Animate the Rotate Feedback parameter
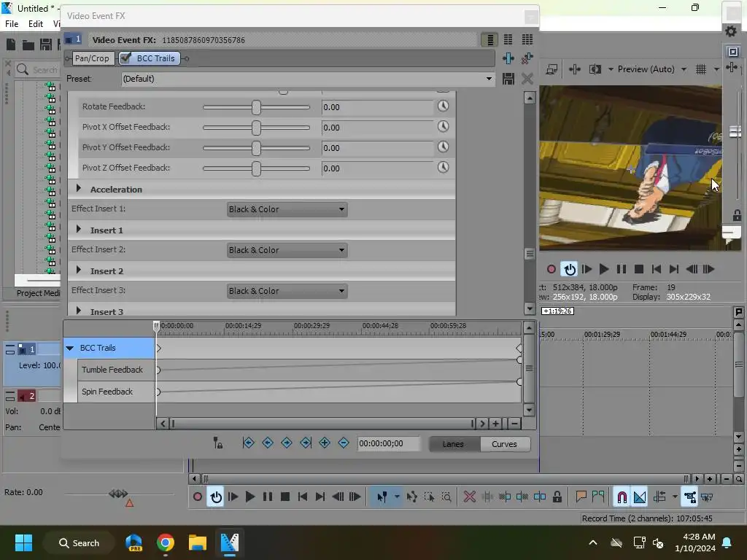This screenshot has height=560, width=747. point(443,106)
